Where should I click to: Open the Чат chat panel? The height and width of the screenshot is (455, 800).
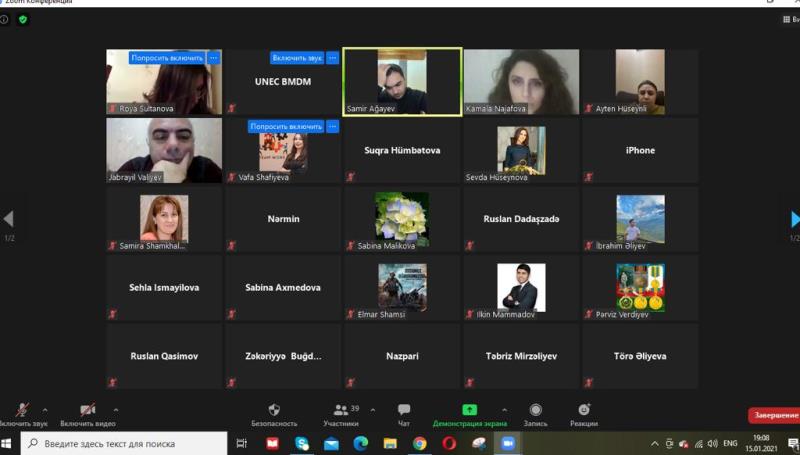coord(404,415)
